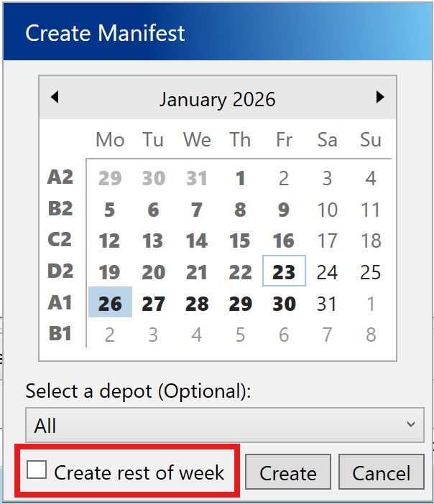Click the January 2026 month header

coord(217,99)
